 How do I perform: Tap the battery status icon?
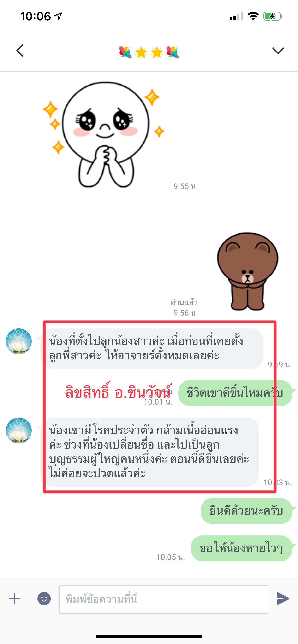273,17
